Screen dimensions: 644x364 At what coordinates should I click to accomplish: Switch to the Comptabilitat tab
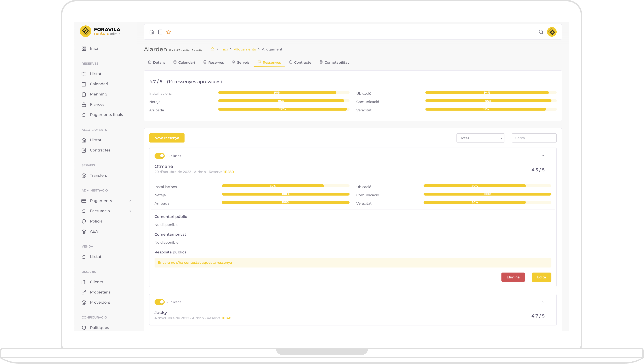(334, 62)
